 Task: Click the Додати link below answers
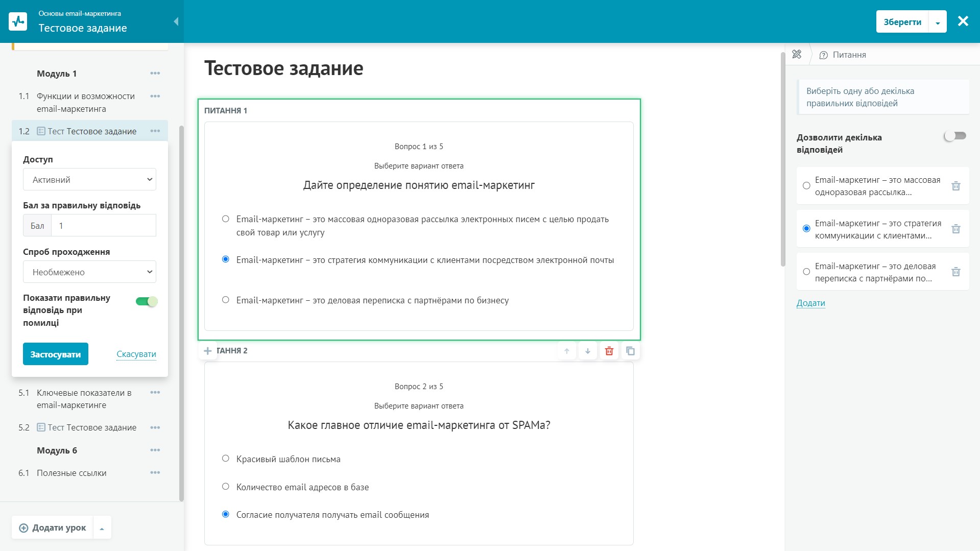point(810,303)
